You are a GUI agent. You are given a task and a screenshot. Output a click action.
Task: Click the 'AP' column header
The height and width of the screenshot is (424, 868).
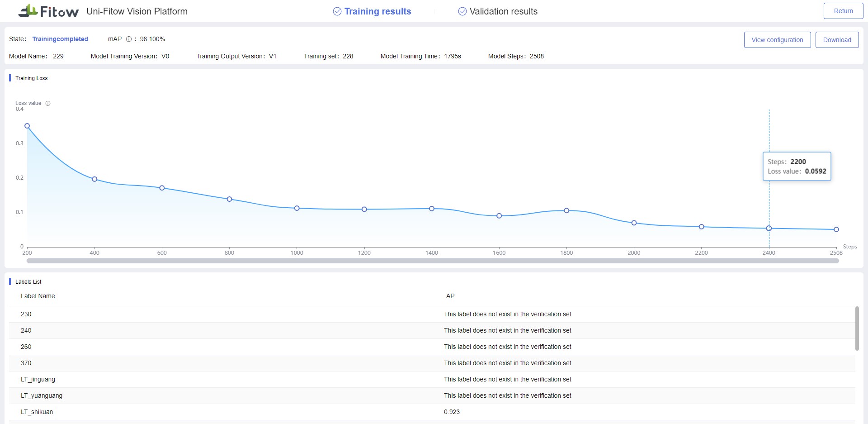(x=450, y=296)
